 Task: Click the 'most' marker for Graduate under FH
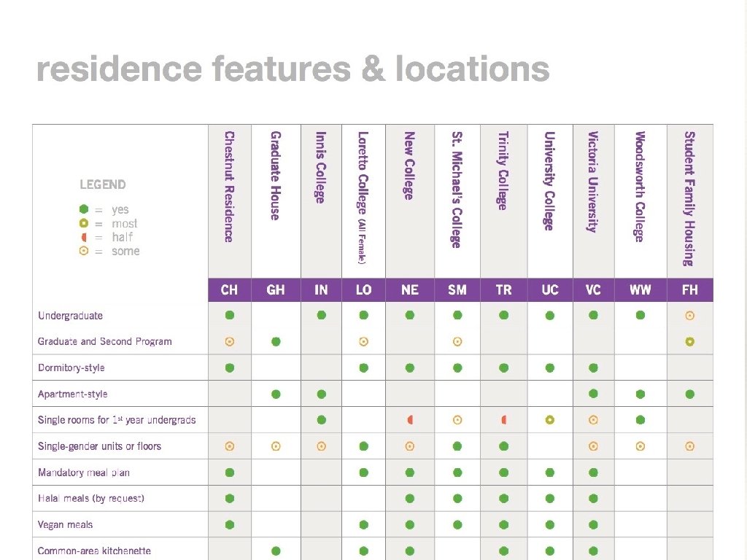[x=690, y=341]
